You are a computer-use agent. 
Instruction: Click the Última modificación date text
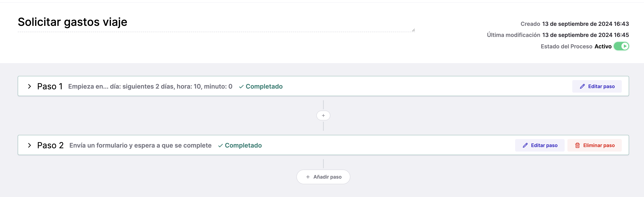tap(585, 35)
